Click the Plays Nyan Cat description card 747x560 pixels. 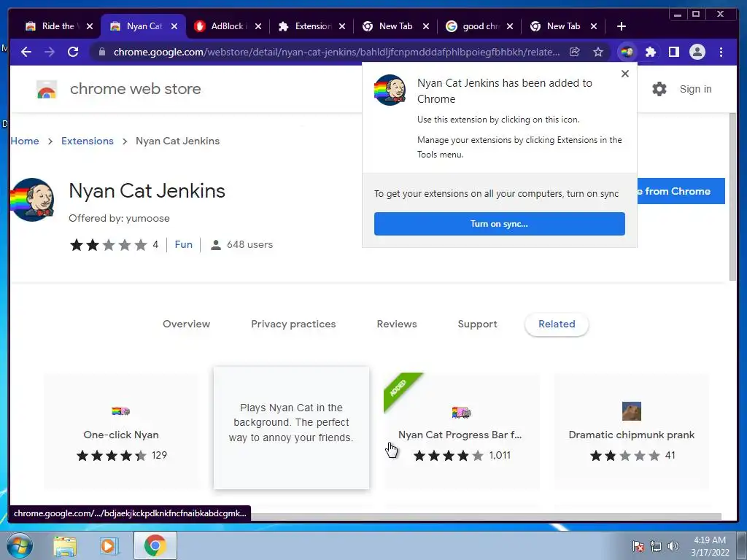(291, 427)
